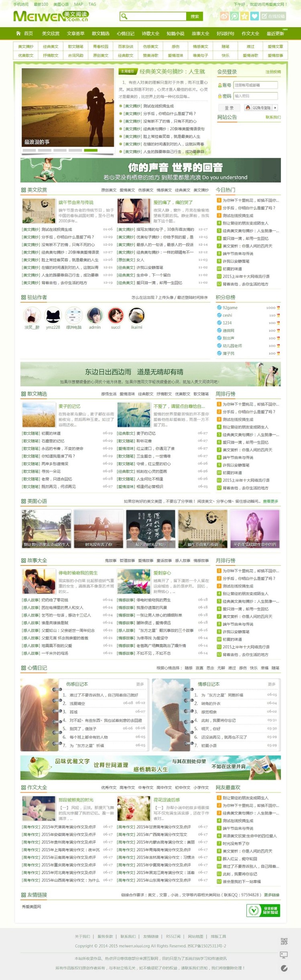301x980 pixels.
Task: Click 更多 in the 伤感日记本 header
Action: (x=140, y=684)
